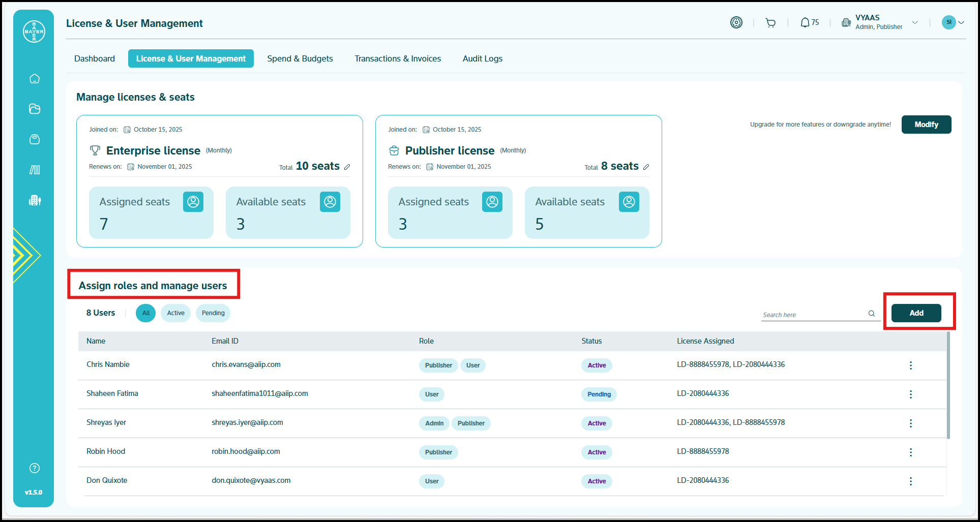This screenshot has width=980, height=522.
Task: Filter users by Pending status
Action: [x=213, y=313]
